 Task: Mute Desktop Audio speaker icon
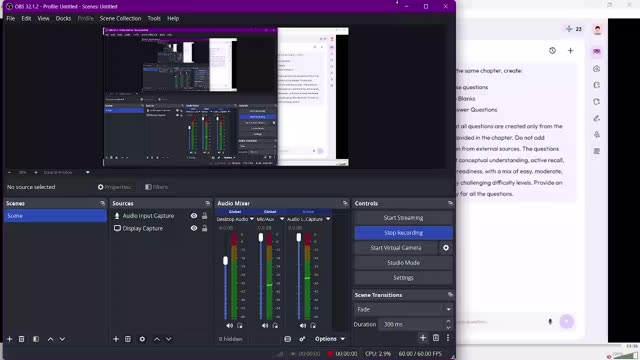[229, 326]
